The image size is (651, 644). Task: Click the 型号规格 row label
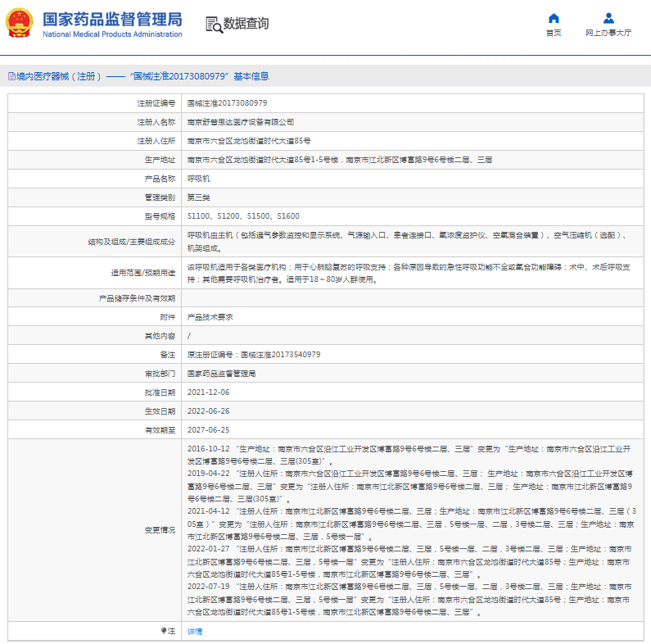(x=160, y=216)
